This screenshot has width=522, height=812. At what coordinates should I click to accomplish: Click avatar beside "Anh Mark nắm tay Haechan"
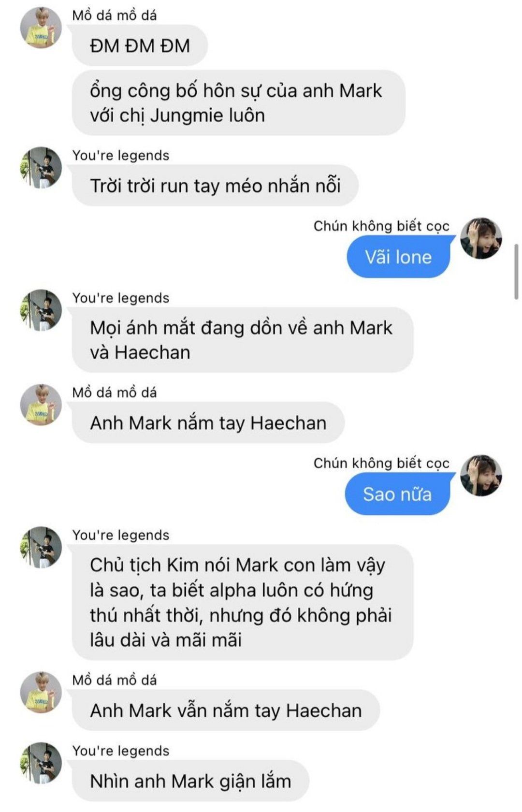click(x=41, y=405)
